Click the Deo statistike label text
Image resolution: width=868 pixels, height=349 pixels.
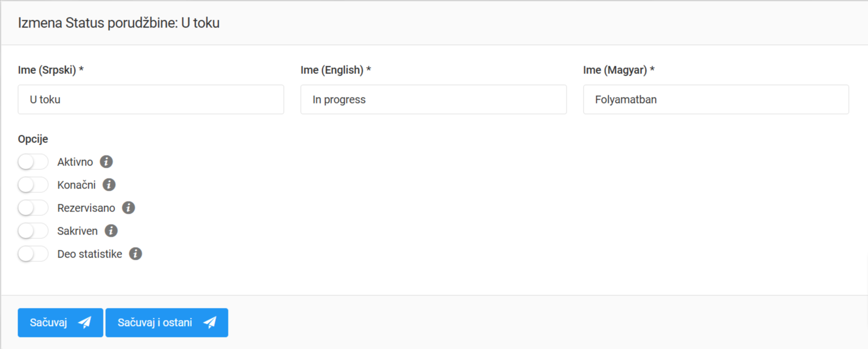[89, 254]
